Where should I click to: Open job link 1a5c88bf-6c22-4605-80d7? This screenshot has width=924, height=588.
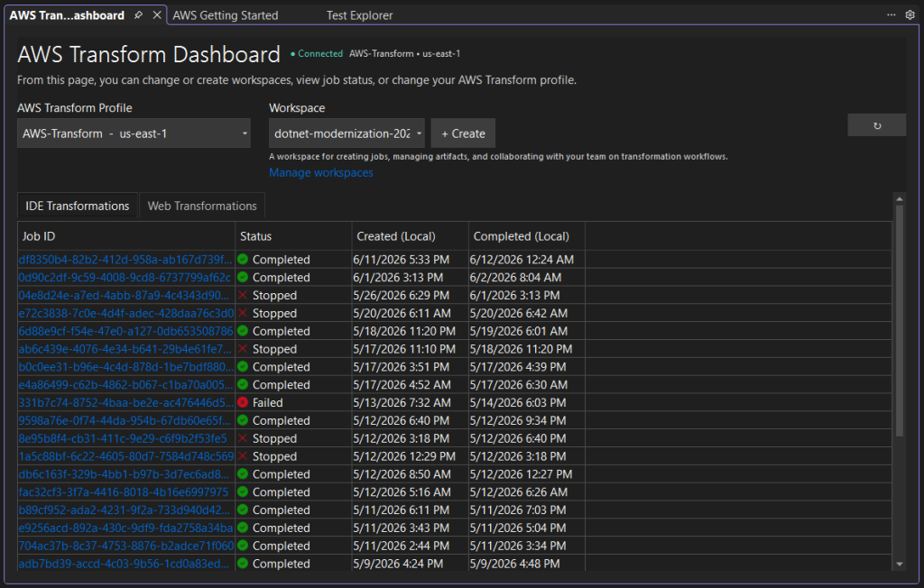pos(126,456)
